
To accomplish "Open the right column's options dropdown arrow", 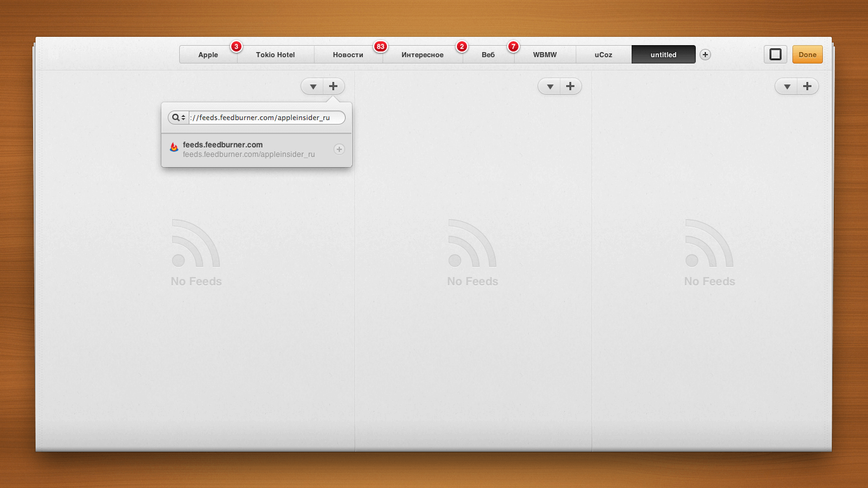I will 786,86.
